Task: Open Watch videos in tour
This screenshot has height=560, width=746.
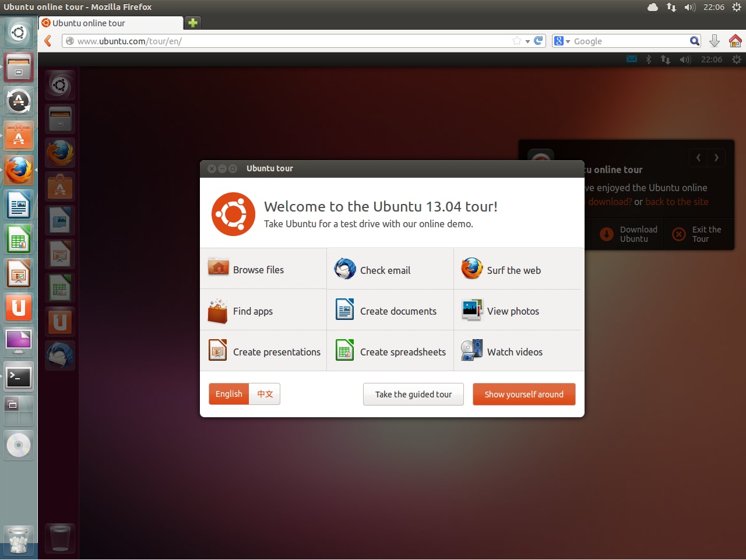Action: click(x=517, y=351)
